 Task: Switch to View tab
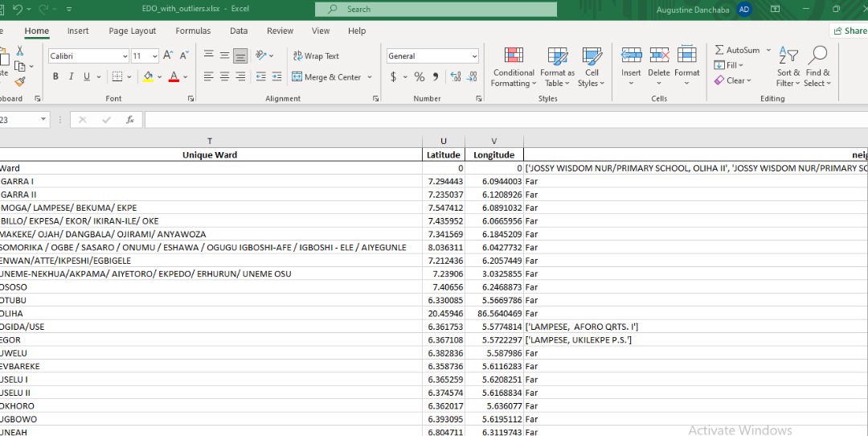321,31
